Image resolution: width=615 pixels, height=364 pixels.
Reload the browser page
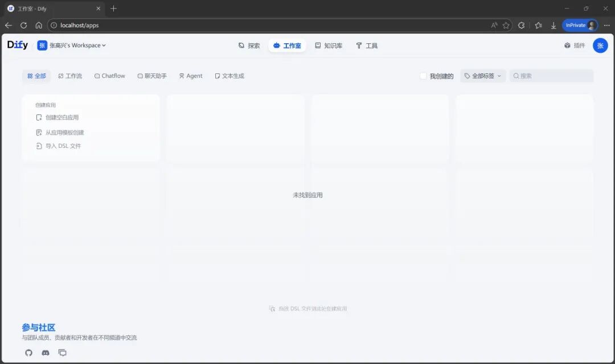click(23, 26)
